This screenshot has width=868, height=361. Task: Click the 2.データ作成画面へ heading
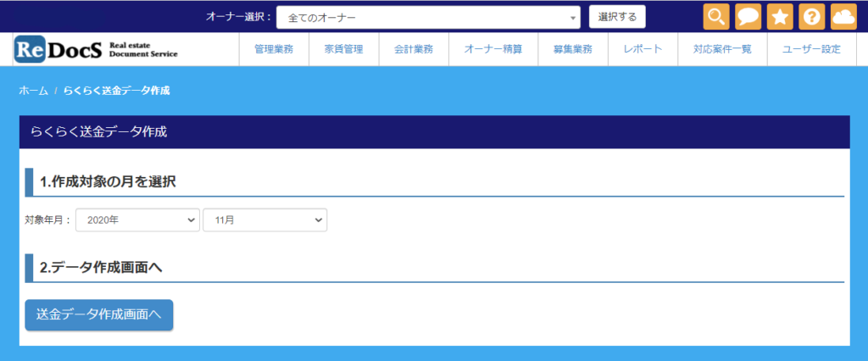pos(101,267)
